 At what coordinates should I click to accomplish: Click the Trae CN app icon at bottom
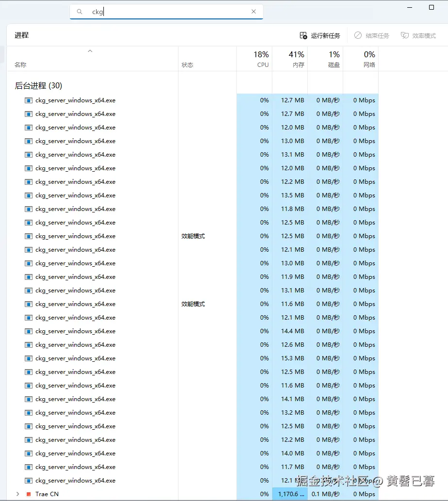[29, 494]
